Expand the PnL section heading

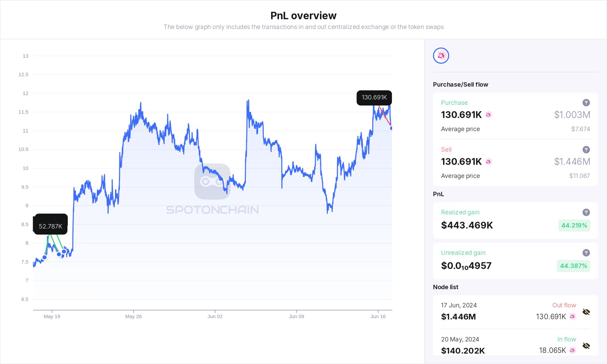tap(438, 194)
